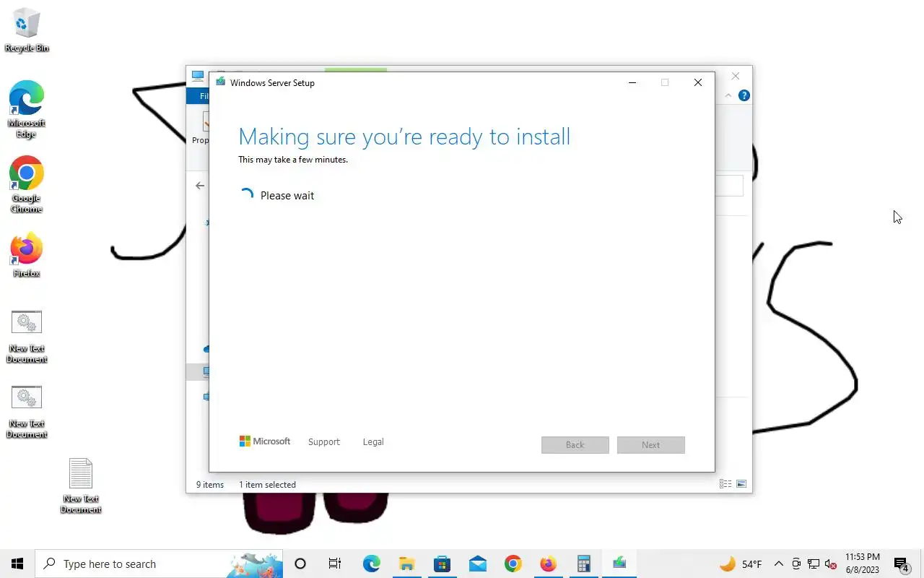Open the Legal link in setup

373,441
